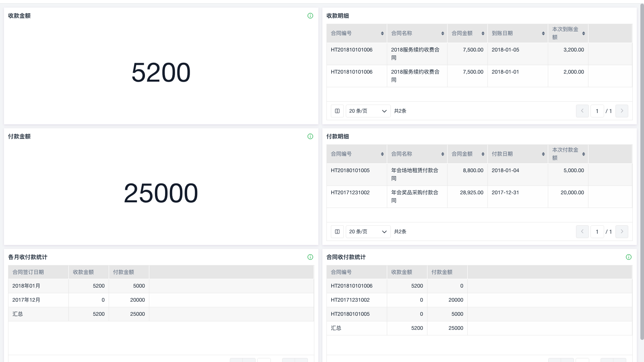Image resolution: width=644 pixels, height=362 pixels.
Task: Sort 收款明细 by 合同编号 column
Action: point(382,33)
